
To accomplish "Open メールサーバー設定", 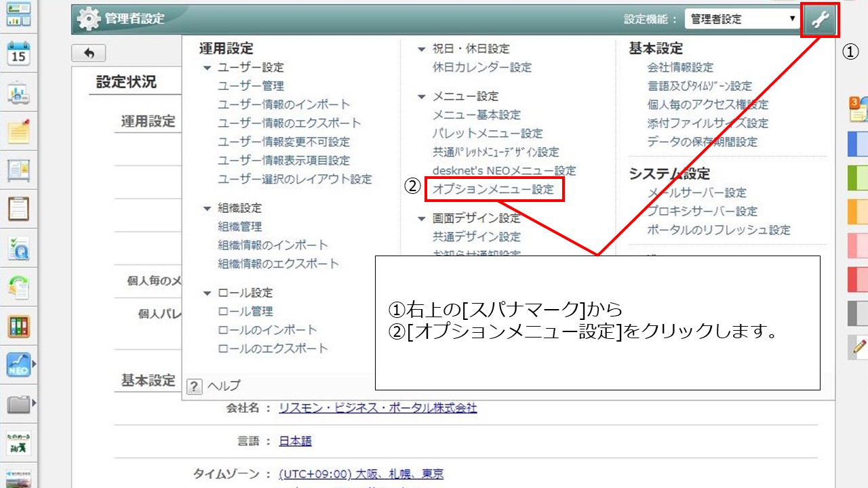I will click(697, 192).
